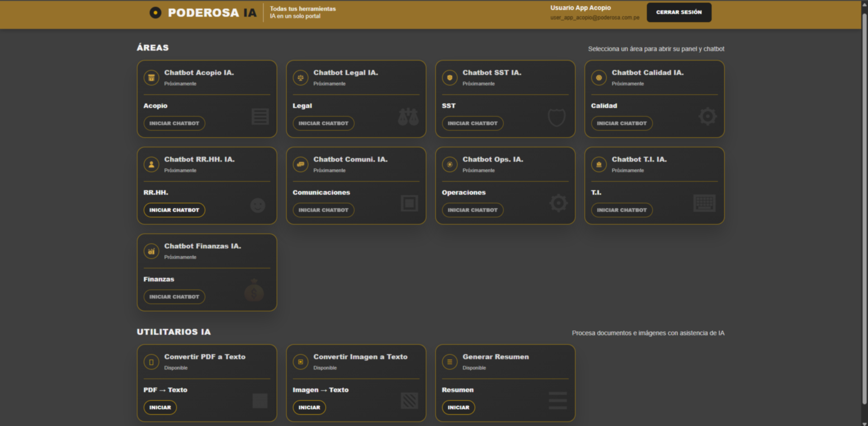Click the gear icon in Operaciones card

pyautogui.click(x=558, y=203)
